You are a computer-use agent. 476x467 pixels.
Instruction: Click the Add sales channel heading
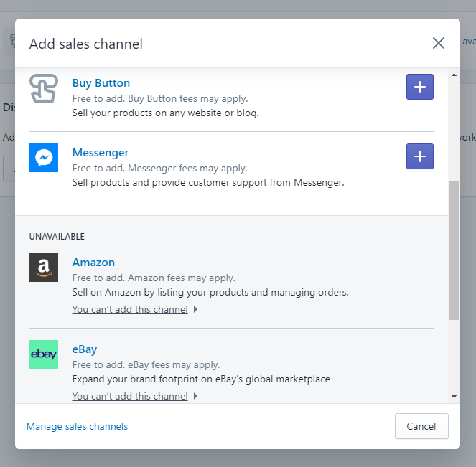tap(86, 44)
